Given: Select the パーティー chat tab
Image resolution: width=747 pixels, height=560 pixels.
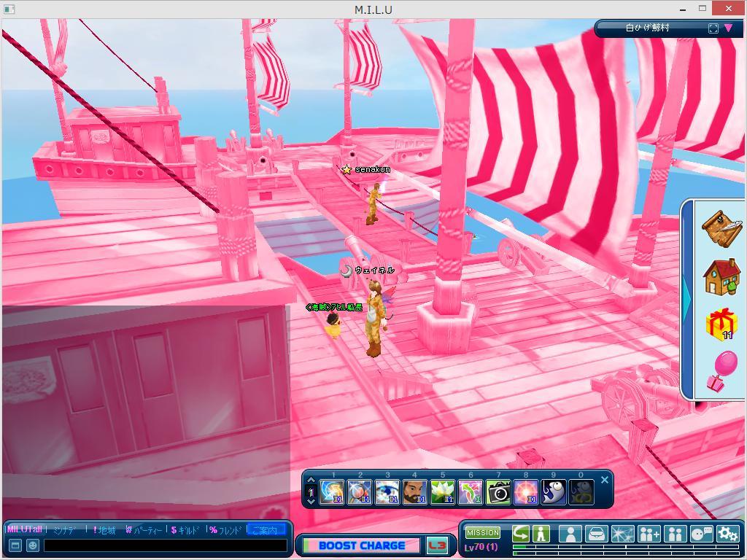Looking at the screenshot, I should (144, 530).
